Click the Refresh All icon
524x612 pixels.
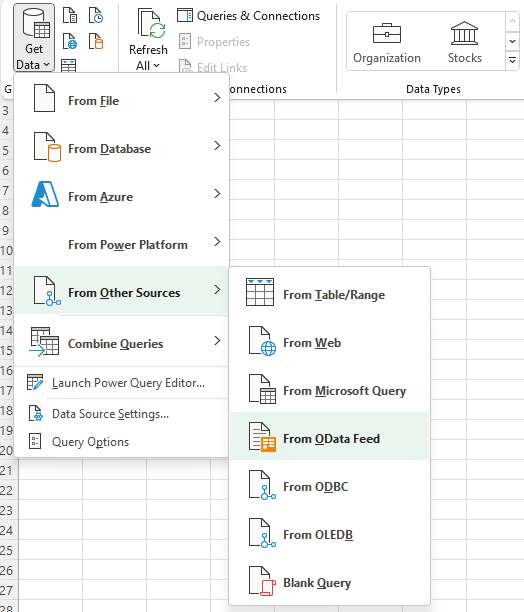[x=151, y=24]
